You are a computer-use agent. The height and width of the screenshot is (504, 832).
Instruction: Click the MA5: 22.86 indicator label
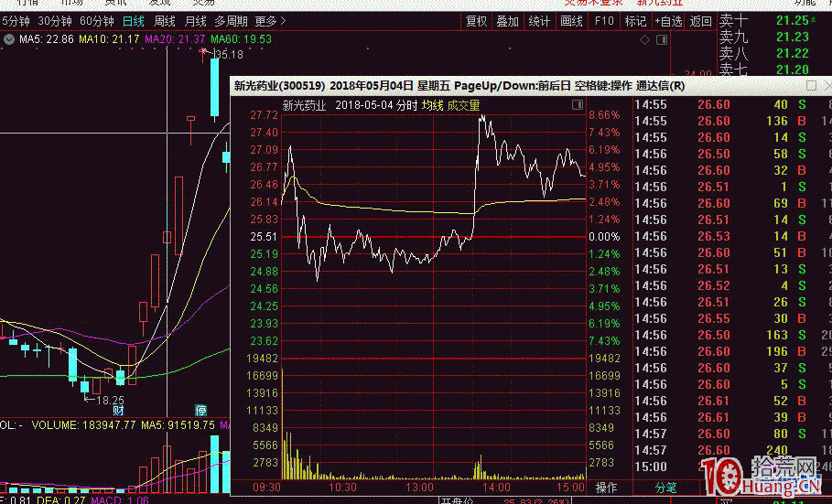click(x=46, y=39)
